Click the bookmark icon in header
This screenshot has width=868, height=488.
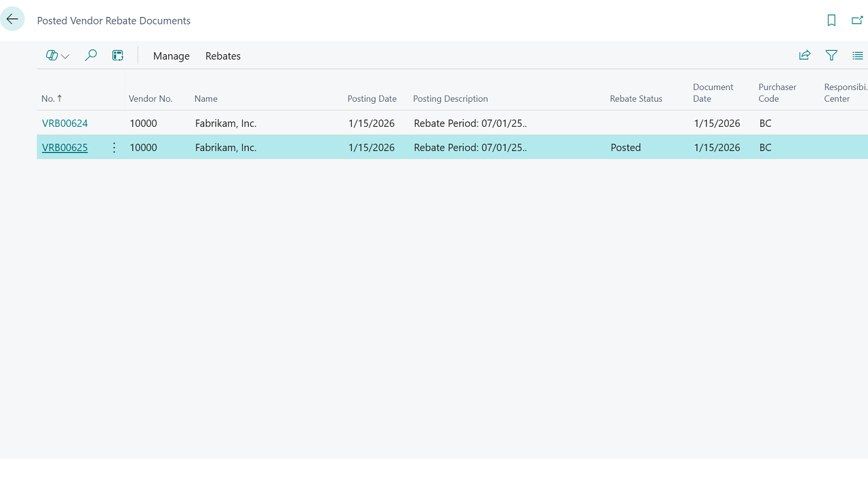(831, 20)
